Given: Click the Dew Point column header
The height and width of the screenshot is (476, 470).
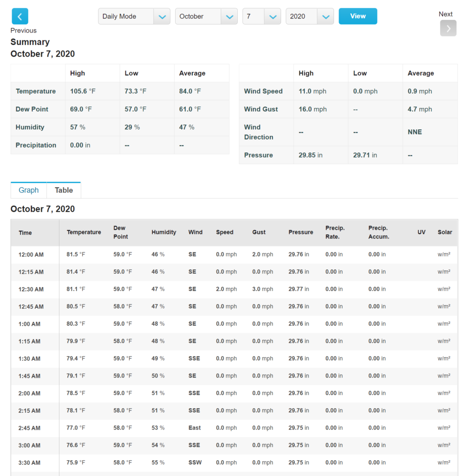Looking at the screenshot, I should point(121,232).
